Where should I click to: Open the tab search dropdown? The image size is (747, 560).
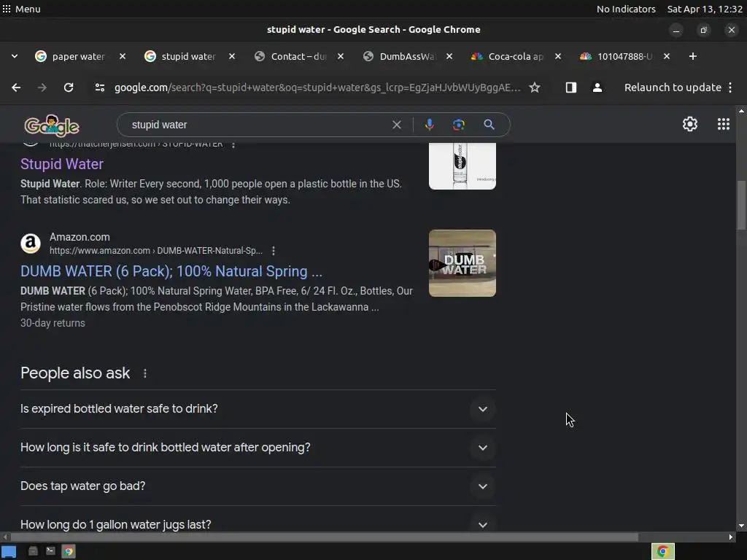click(15, 56)
